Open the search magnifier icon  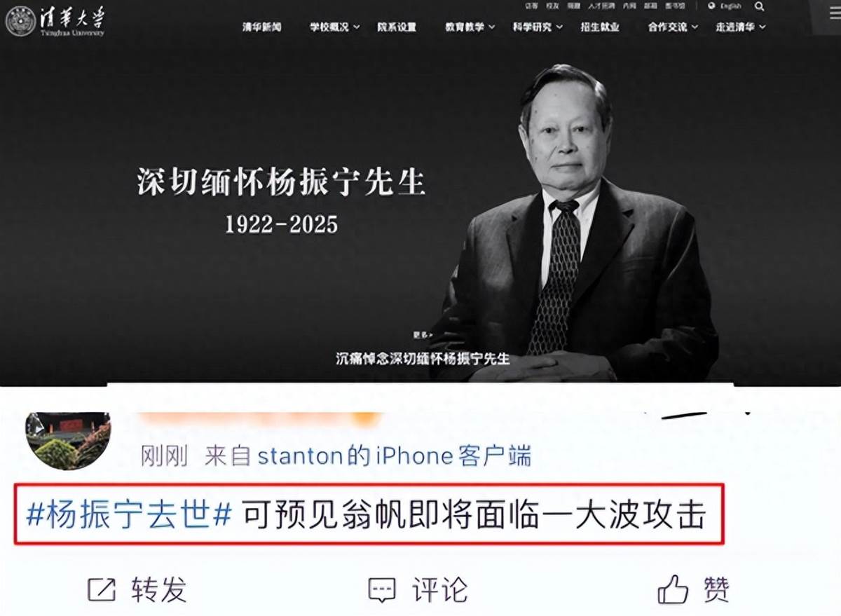[x=760, y=6]
